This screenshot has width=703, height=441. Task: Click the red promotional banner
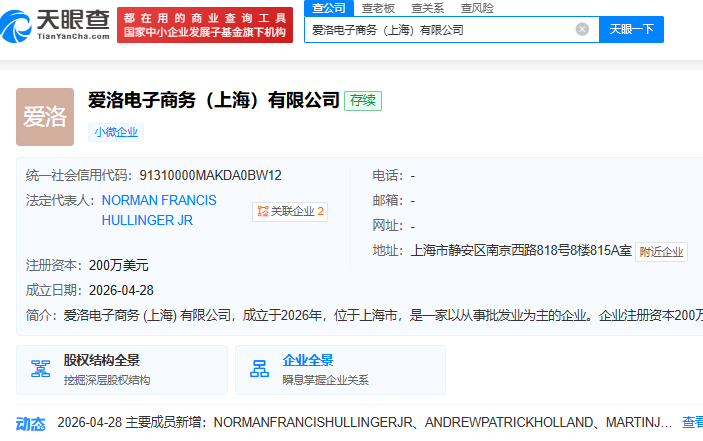coord(205,25)
